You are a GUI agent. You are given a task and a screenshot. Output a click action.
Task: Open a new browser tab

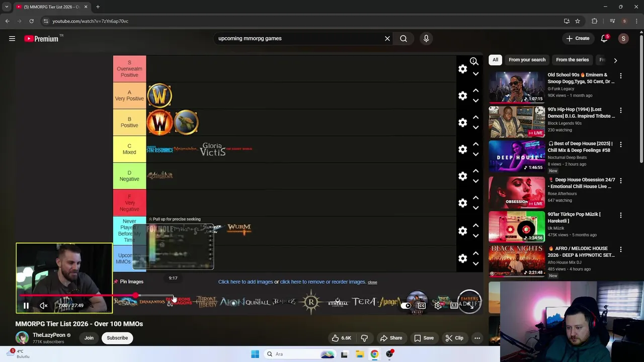(x=98, y=7)
